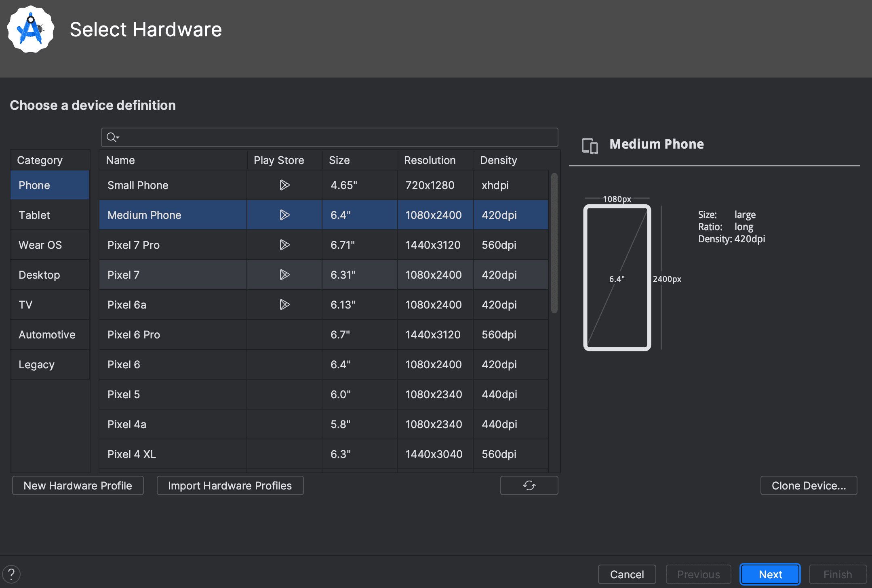This screenshot has width=872, height=588.
Task: Click the Density: 420dpi detail text
Action: 731,239
